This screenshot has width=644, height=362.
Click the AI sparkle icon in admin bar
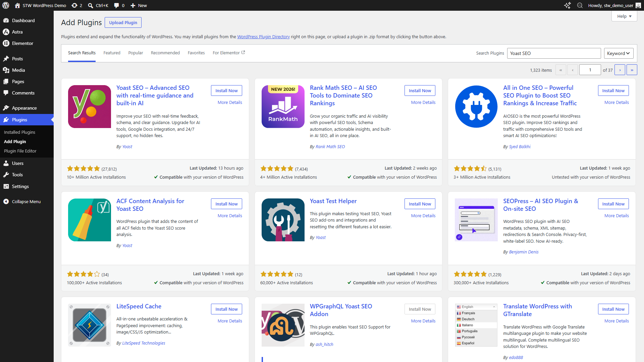567,5
